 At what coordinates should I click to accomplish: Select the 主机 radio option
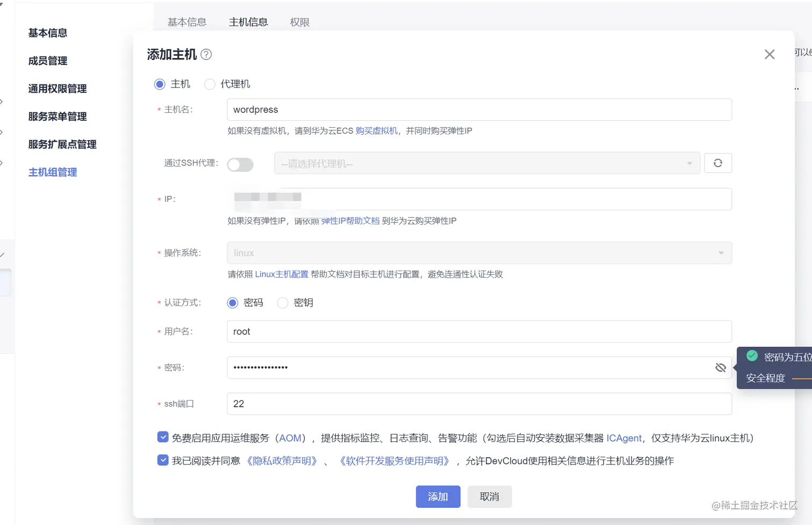click(x=160, y=84)
